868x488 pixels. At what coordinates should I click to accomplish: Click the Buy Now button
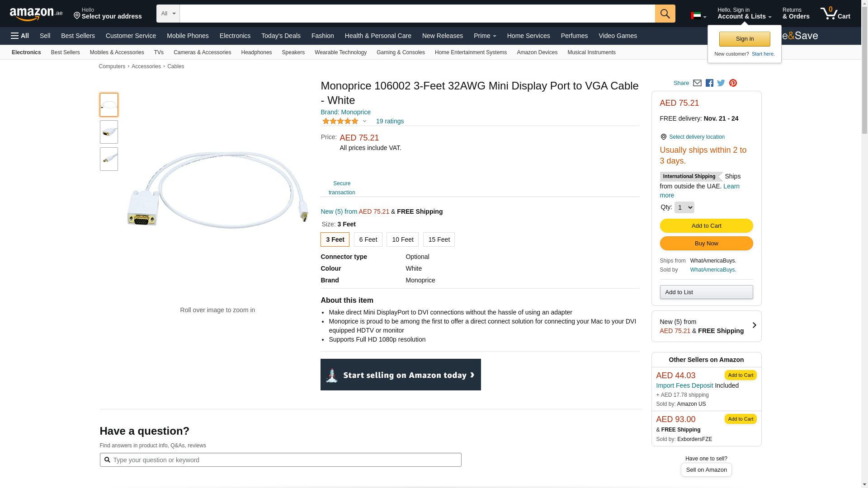click(706, 244)
